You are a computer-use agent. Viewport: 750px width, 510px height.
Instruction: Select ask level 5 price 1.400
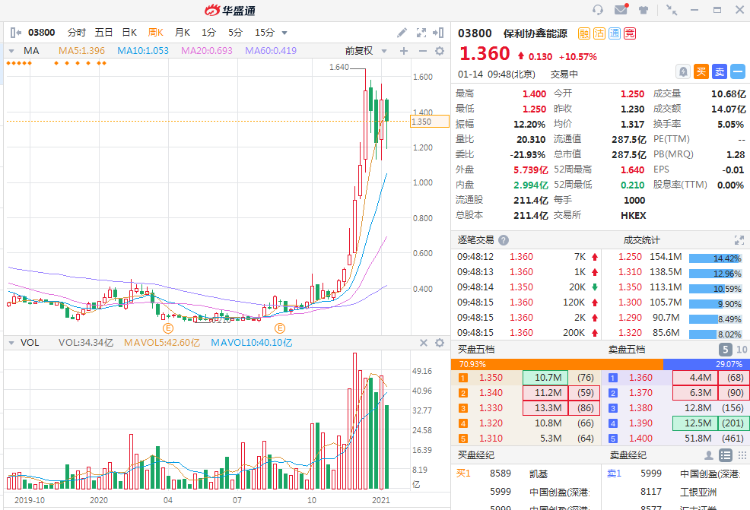click(x=641, y=438)
